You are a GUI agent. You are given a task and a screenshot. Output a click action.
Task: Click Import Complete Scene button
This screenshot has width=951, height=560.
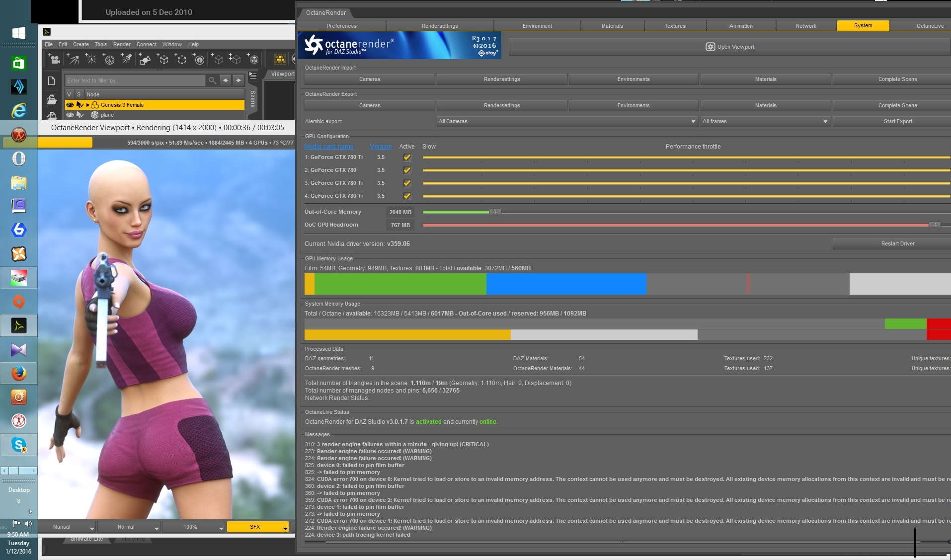click(x=892, y=79)
